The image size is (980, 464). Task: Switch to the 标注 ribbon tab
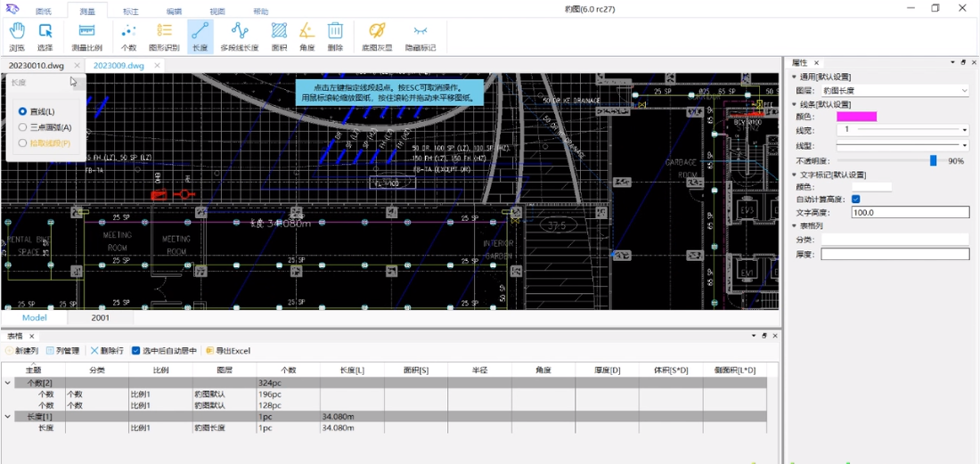(131, 12)
